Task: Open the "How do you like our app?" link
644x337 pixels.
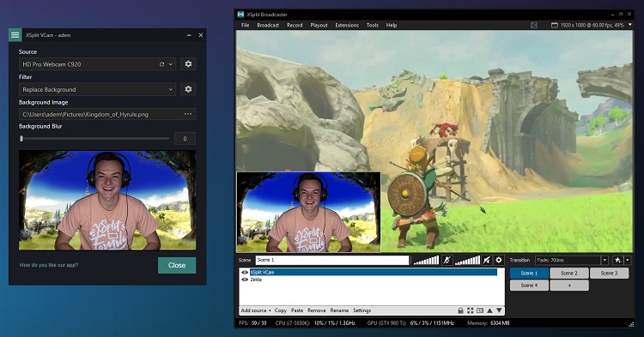Action: coord(49,265)
